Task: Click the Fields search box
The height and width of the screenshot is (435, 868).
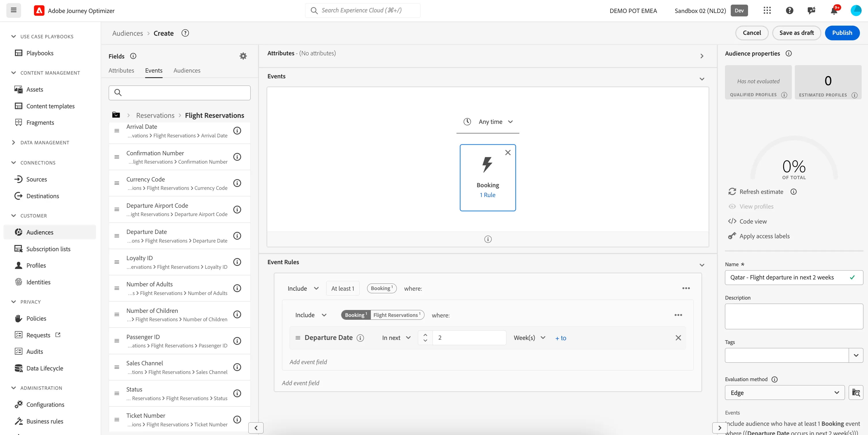Action: (x=179, y=92)
